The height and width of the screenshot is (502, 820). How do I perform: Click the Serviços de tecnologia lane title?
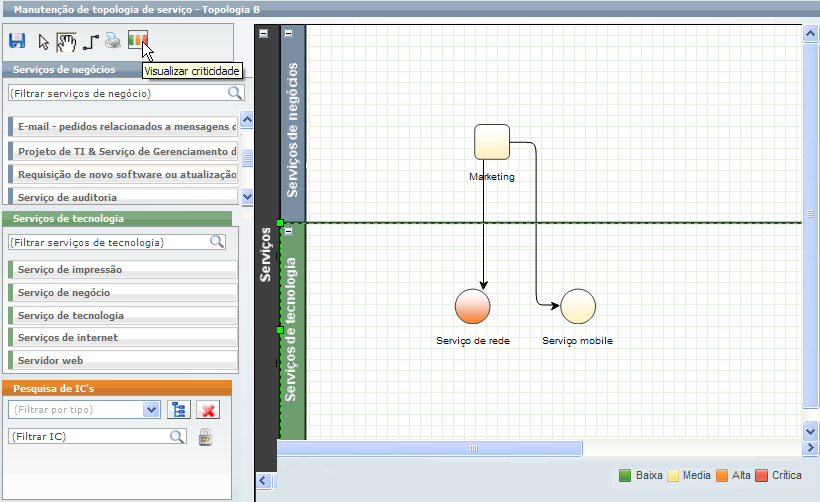(x=291, y=329)
